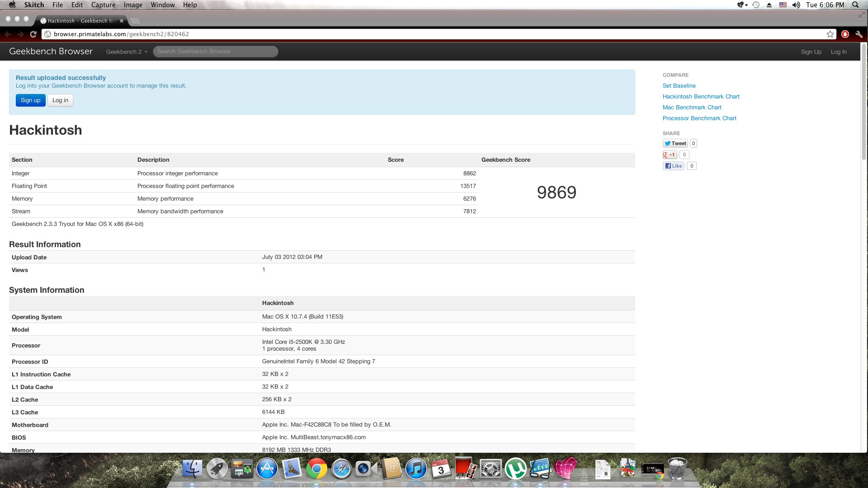
Task: Click the browser address bar URL
Action: coord(121,34)
